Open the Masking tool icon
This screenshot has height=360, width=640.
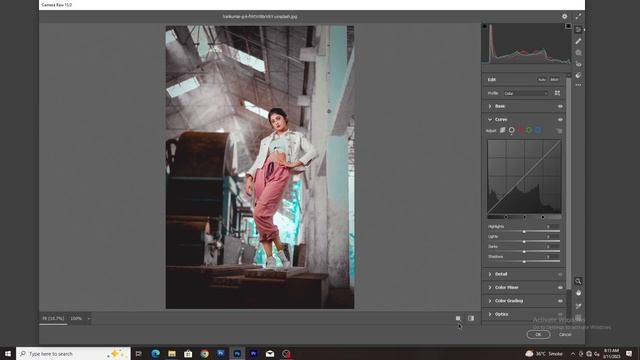coord(578,53)
